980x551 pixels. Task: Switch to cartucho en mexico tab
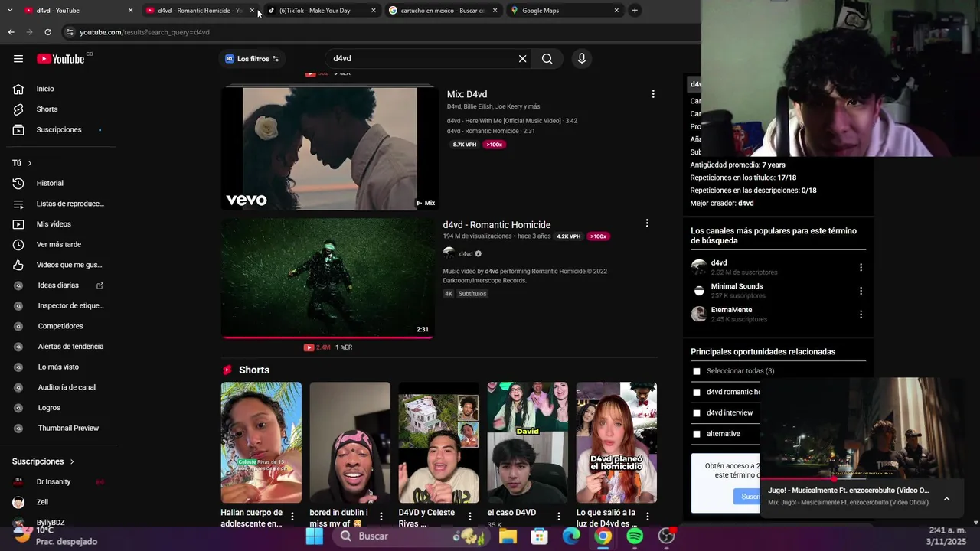pyautogui.click(x=441, y=11)
